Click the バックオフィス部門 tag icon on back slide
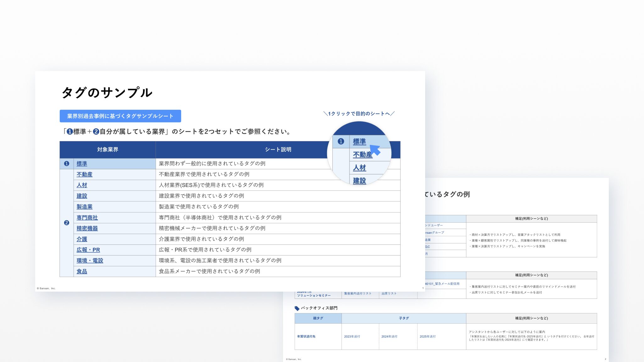This screenshot has width=644, height=362. click(x=297, y=308)
